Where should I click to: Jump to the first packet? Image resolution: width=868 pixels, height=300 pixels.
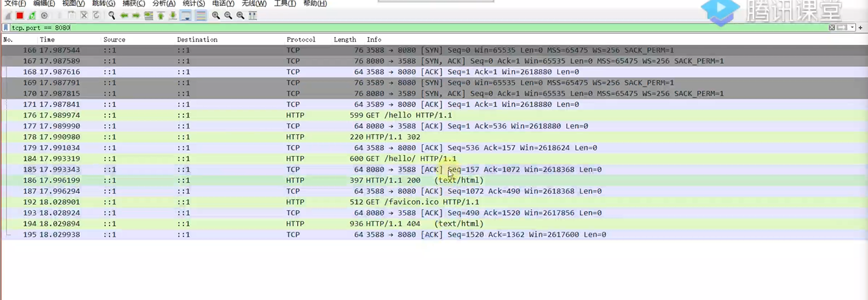161,16
